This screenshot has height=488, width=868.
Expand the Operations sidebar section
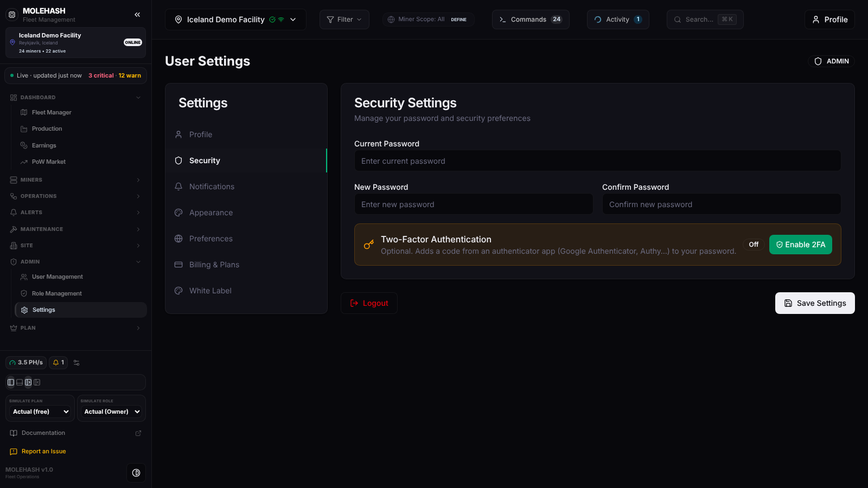point(75,196)
